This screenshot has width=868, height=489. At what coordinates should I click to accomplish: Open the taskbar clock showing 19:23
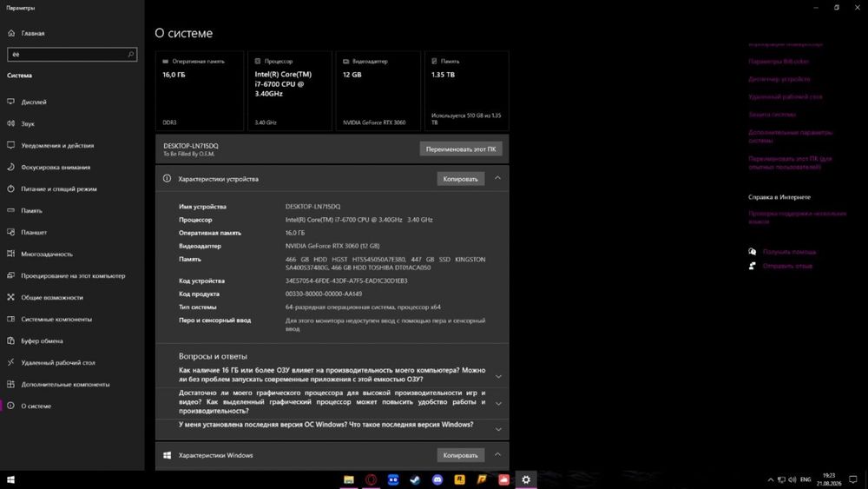click(x=829, y=479)
